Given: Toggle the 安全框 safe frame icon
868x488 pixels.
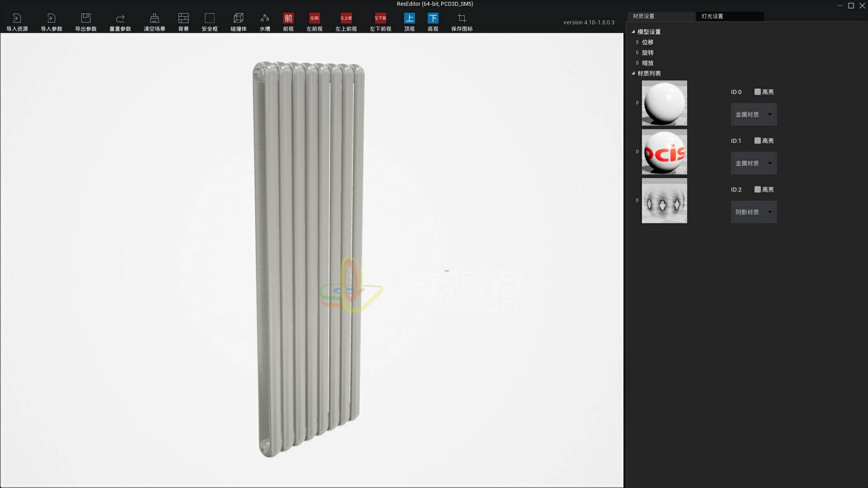Looking at the screenshot, I should coord(209,22).
